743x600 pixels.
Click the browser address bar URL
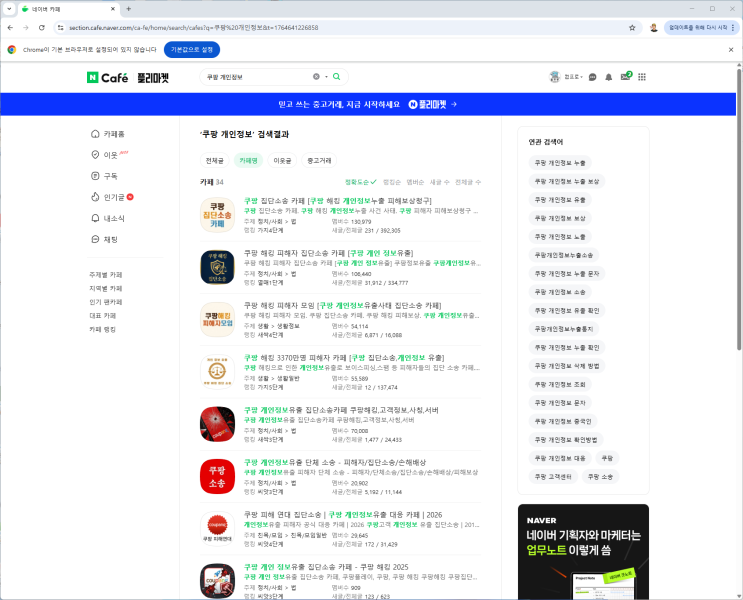pos(193,27)
